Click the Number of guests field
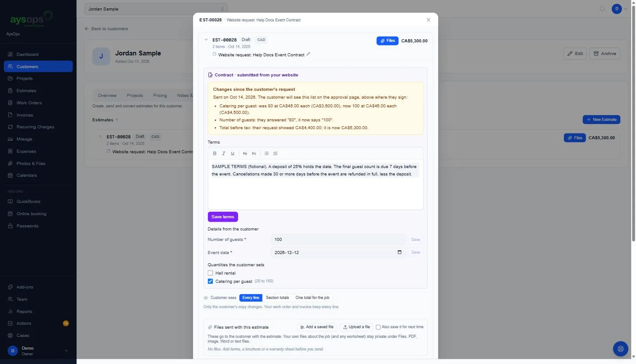 [339, 240]
